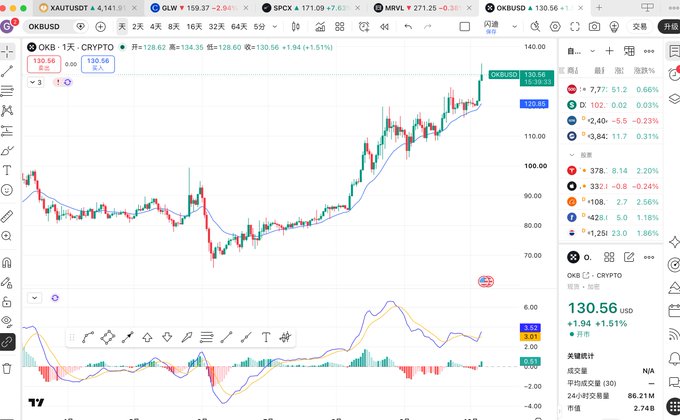Select the 1 day interval
Image resolution: width=680 pixels, height=420 pixels.
click(x=122, y=27)
